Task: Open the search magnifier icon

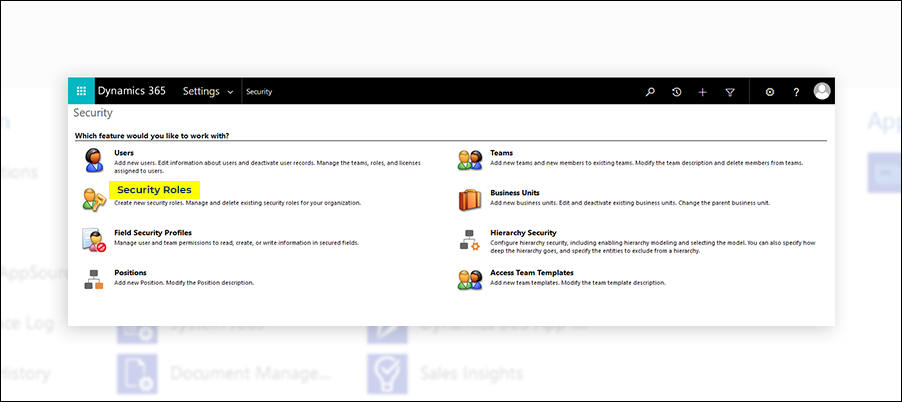Action: (x=650, y=91)
